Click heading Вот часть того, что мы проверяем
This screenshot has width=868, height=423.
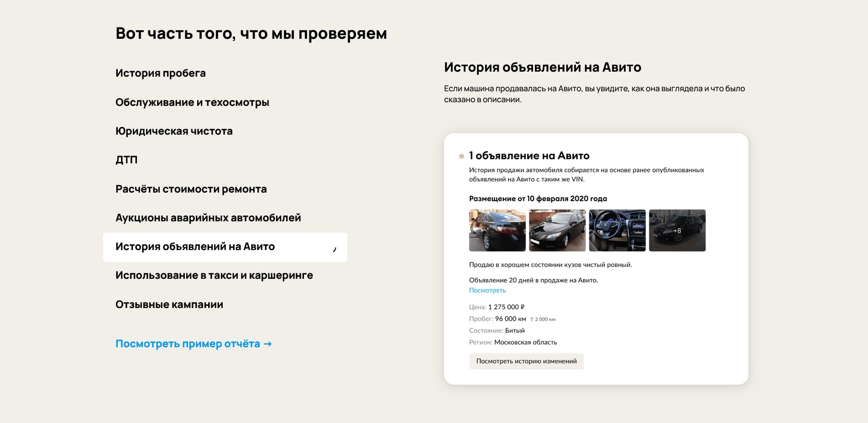click(251, 33)
